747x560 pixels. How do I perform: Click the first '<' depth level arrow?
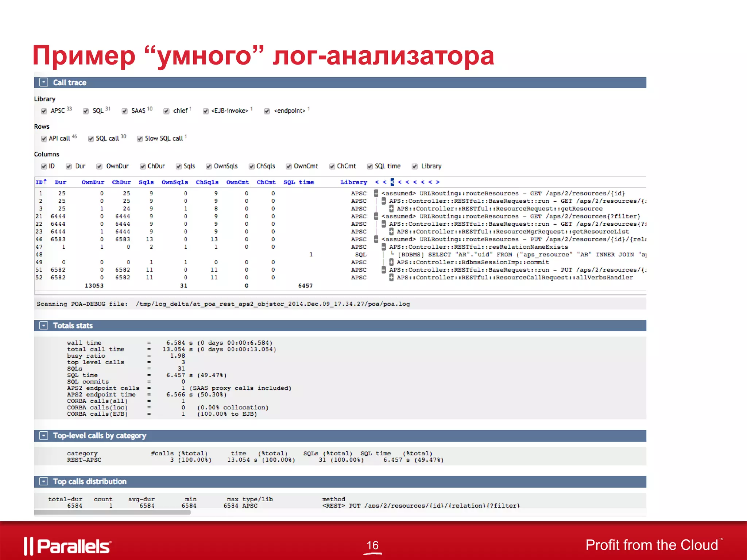tap(377, 182)
